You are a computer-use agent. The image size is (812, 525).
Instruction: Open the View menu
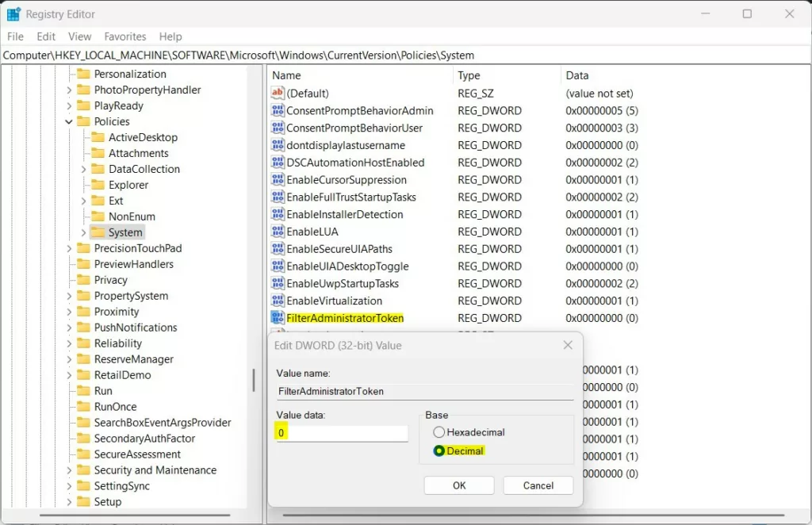(80, 36)
